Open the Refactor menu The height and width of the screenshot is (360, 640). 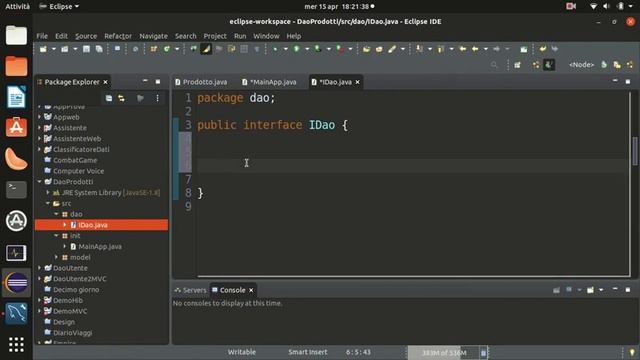118,36
